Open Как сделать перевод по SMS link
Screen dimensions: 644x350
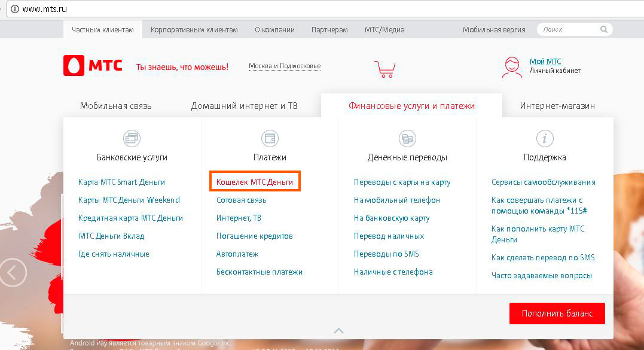click(x=543, y=258)
